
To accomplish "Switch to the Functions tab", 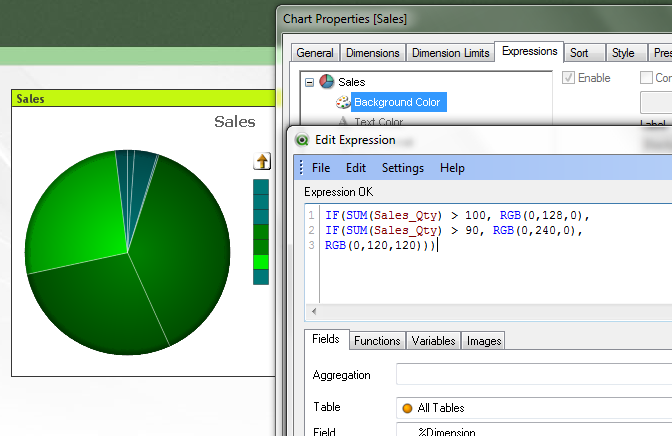I will (377, 341).
